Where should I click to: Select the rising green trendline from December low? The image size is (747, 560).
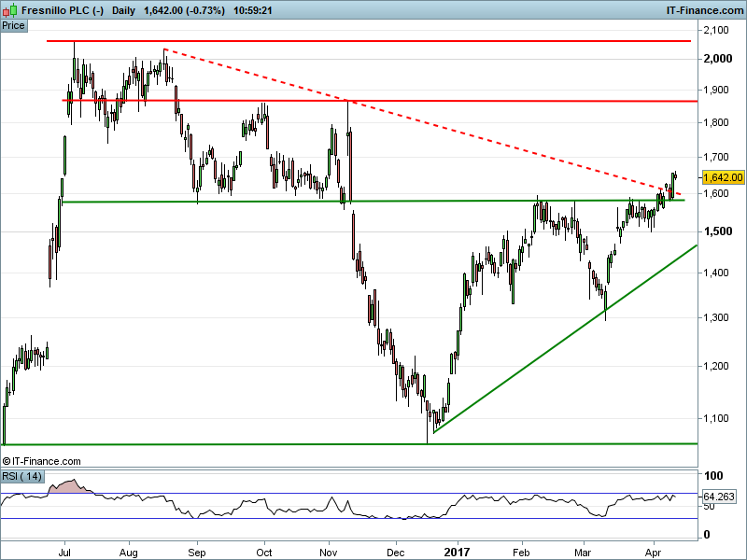coord(565,339)
